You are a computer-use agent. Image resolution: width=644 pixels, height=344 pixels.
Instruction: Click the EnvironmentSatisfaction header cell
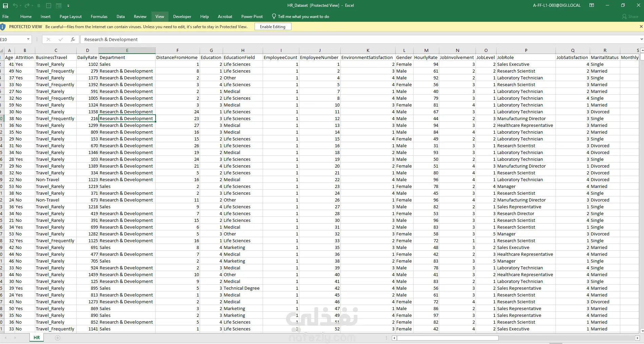(x=368, y=58)
